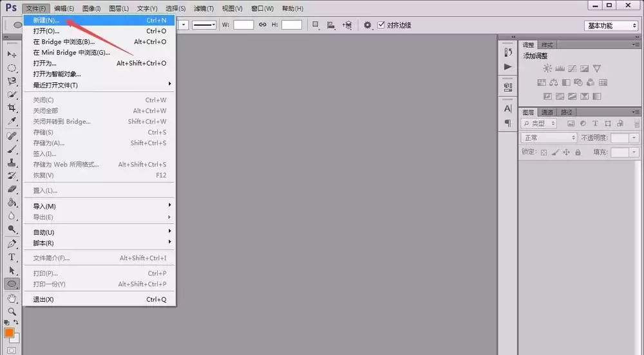This screenshot has width=644, height=355.
Task: Switch to the 路径 tab
Action: (x=566, y=113)
